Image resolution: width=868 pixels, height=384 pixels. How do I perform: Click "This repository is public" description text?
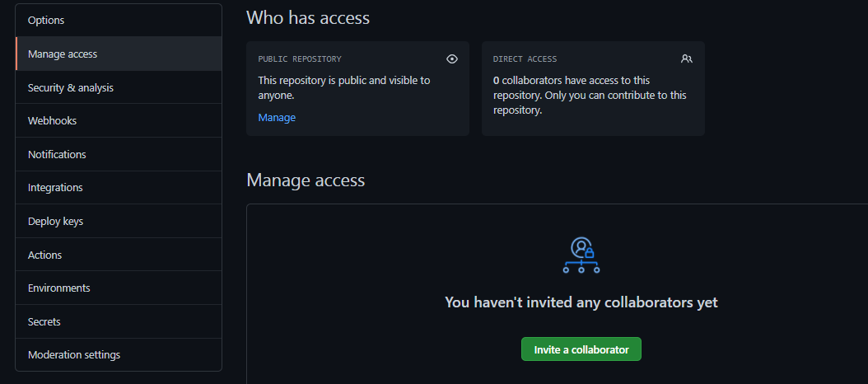pos(343,87)
